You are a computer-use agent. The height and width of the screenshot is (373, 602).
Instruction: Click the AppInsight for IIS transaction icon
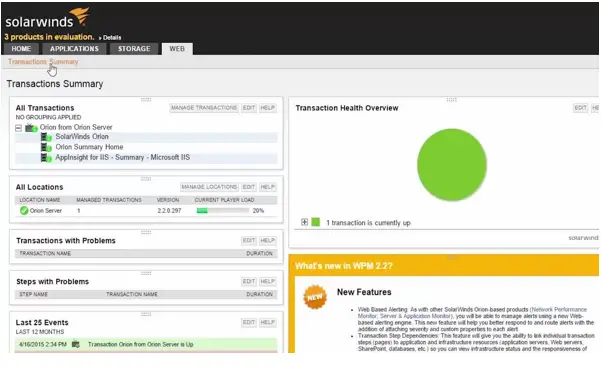tap(46, 158)
